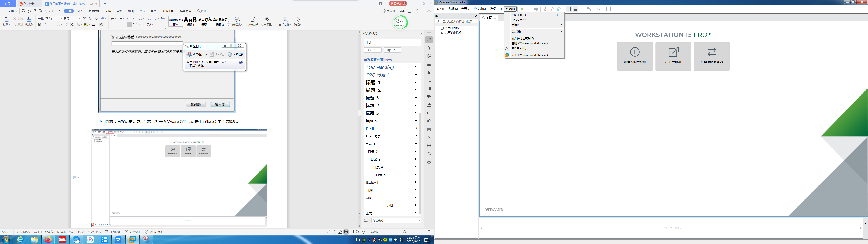Click the 创建新的虚拟机 tile
Viewport: 868px width, 244px height.
635,56
